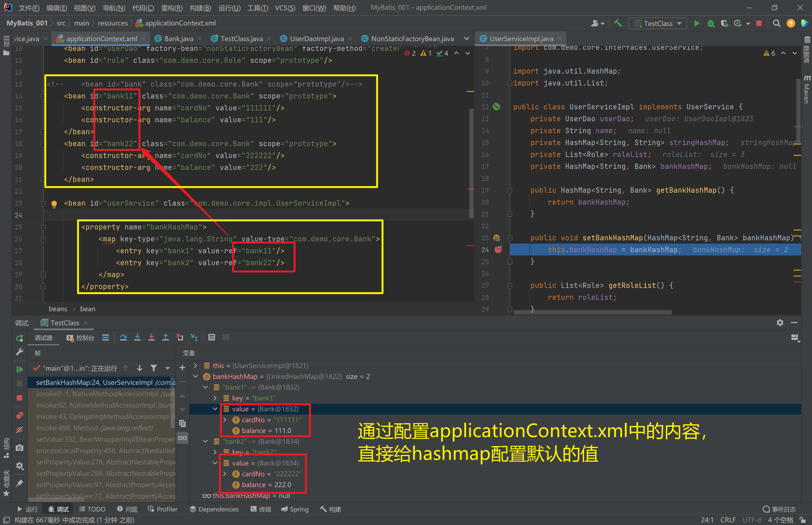Click the horizontal scrollbar under UserServiceImpl editor

click(x=592, y=312)
